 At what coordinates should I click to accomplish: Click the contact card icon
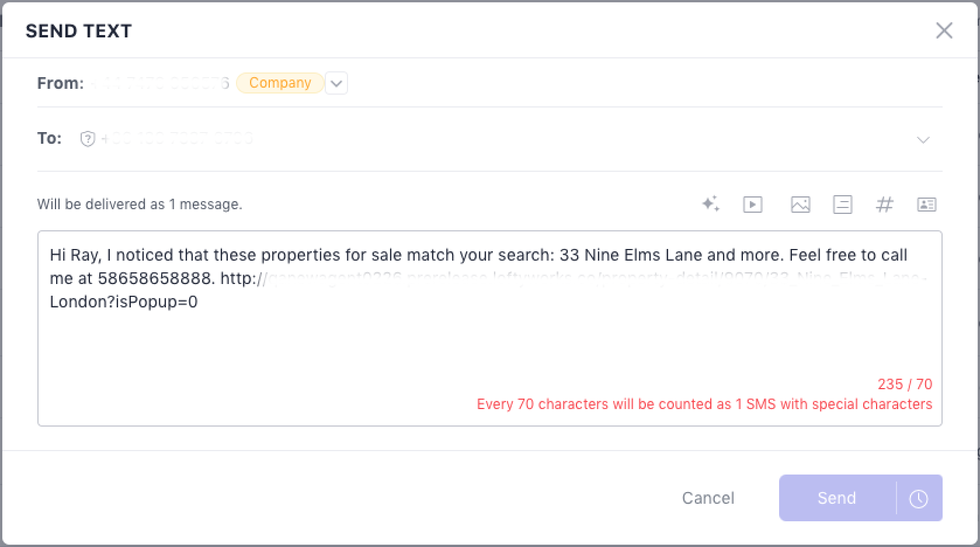pos(926,205)
